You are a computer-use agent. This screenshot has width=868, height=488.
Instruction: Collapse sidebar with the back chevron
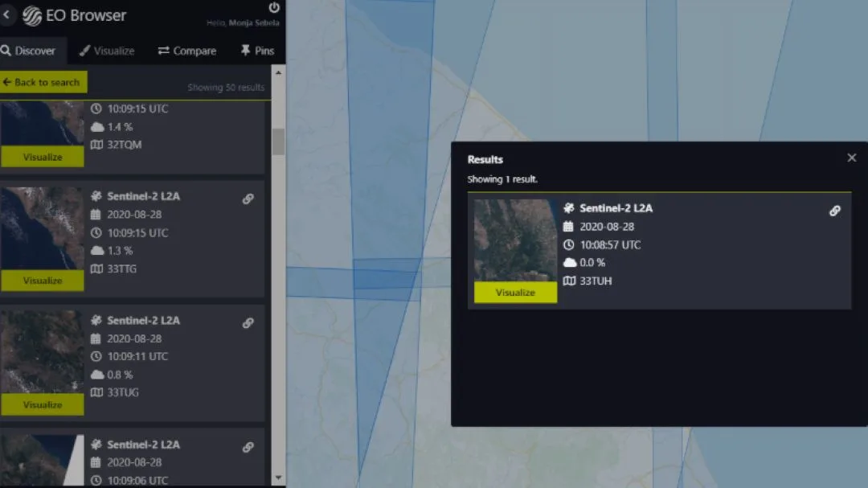point(7,14)
